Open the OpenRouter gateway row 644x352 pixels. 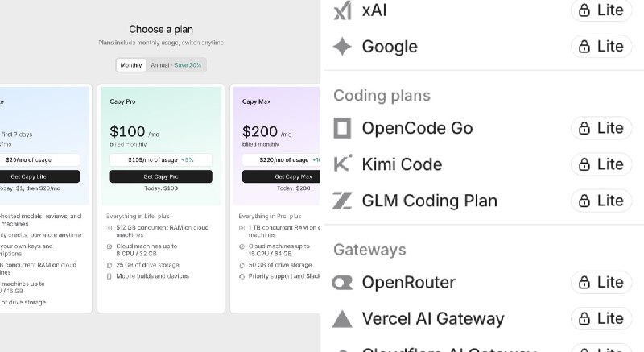(x=482, y=283)
